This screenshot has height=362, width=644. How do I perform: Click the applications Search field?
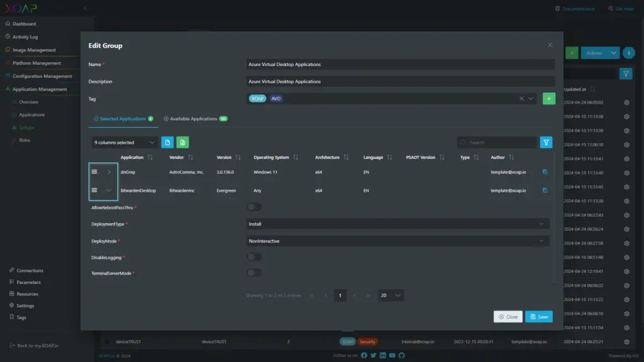click(x=496, y=143)
